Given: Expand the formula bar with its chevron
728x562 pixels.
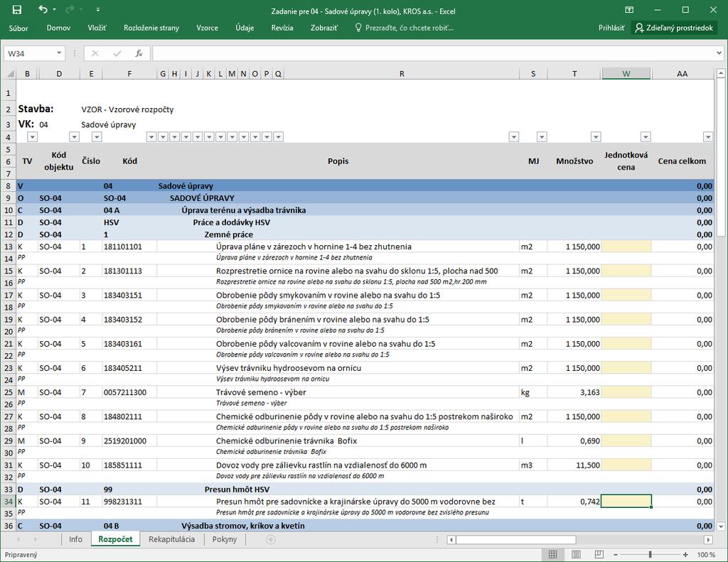Looking at the screenshot, I should pyautogui.click(x=719, y=53).
